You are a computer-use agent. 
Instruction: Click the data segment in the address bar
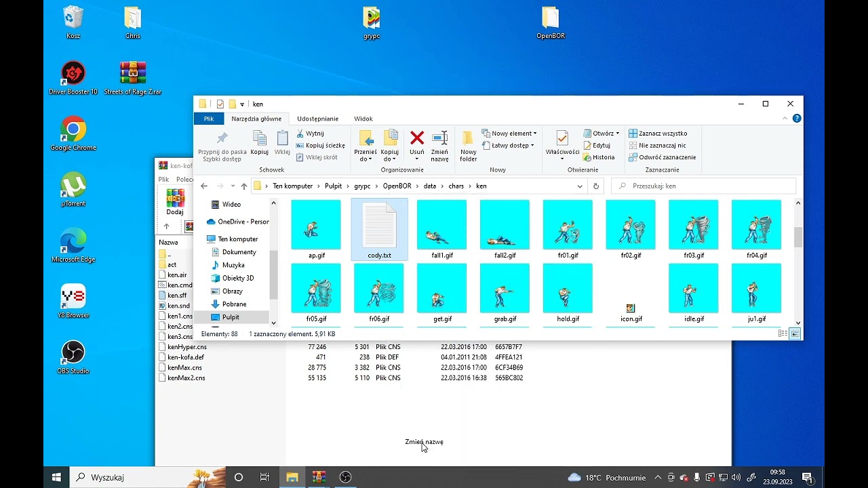pyautogui.click(x=430, y=186)
